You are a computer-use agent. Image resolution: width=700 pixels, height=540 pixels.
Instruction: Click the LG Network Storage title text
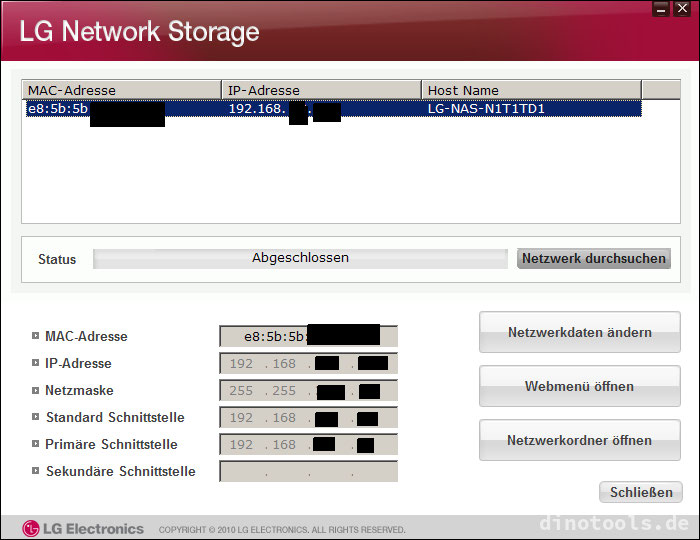click(139, 32)
